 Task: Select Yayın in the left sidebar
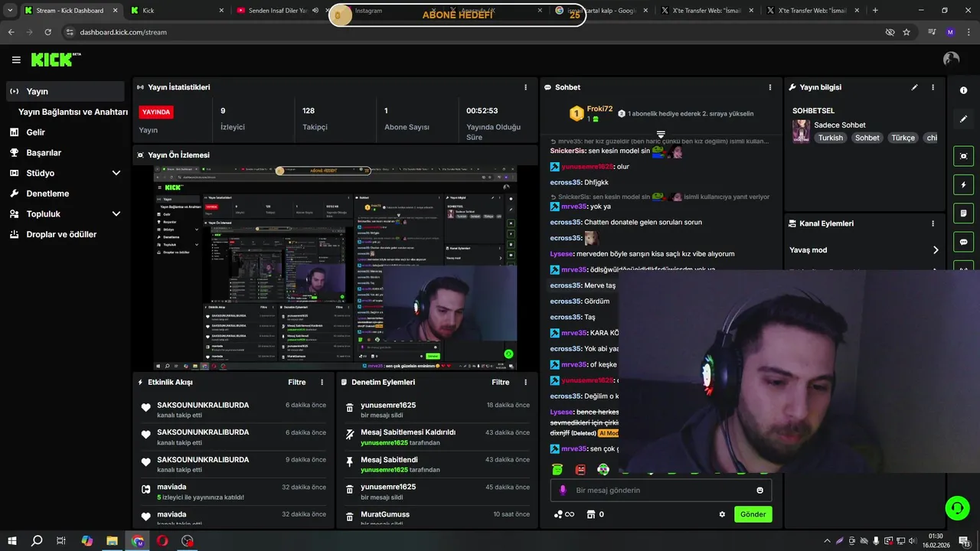(x=64, y=91)
